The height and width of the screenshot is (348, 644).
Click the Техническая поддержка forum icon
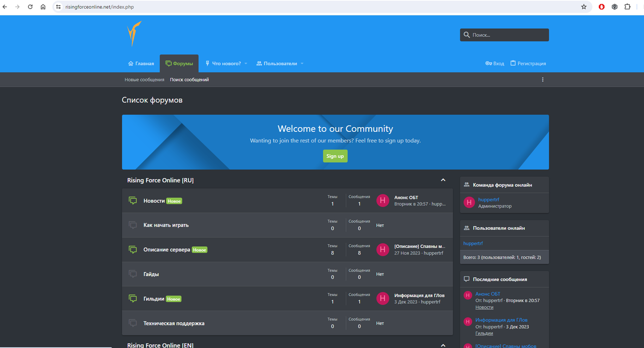pos(133,323)
